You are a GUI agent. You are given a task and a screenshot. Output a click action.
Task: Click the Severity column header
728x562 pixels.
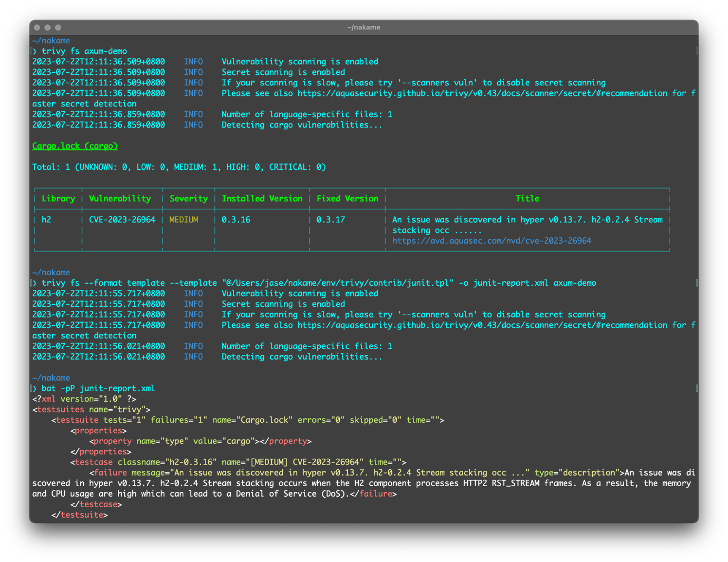click(189, 199)
